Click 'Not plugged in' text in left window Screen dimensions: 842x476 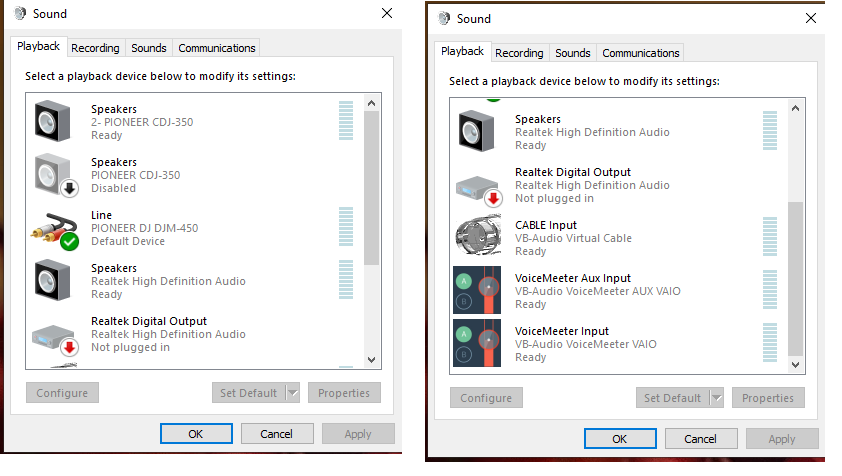coord(130,348)
